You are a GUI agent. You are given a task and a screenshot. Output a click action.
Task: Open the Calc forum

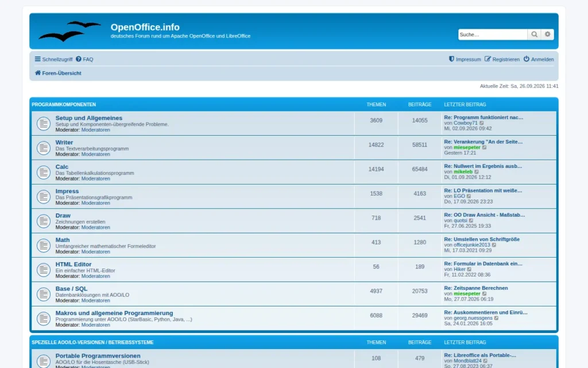62,167
